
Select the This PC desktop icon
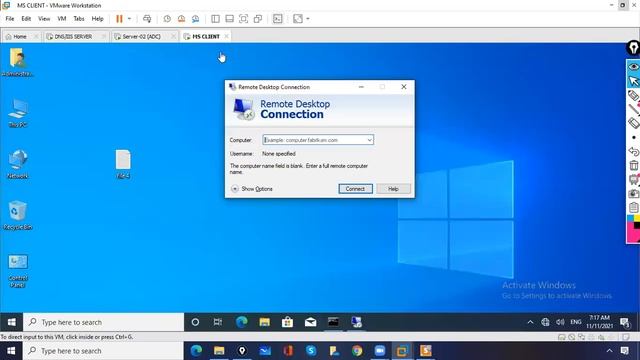(x=18, y=113)
